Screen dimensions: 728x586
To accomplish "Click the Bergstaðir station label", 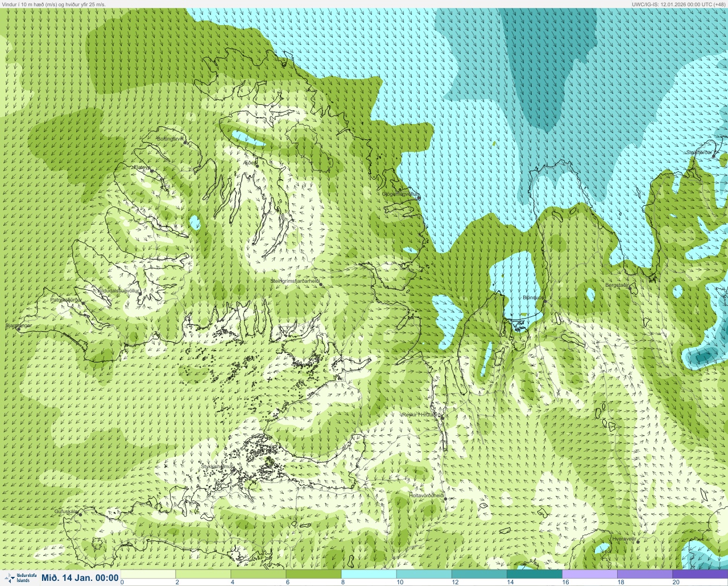I will [x=617, y=285].
